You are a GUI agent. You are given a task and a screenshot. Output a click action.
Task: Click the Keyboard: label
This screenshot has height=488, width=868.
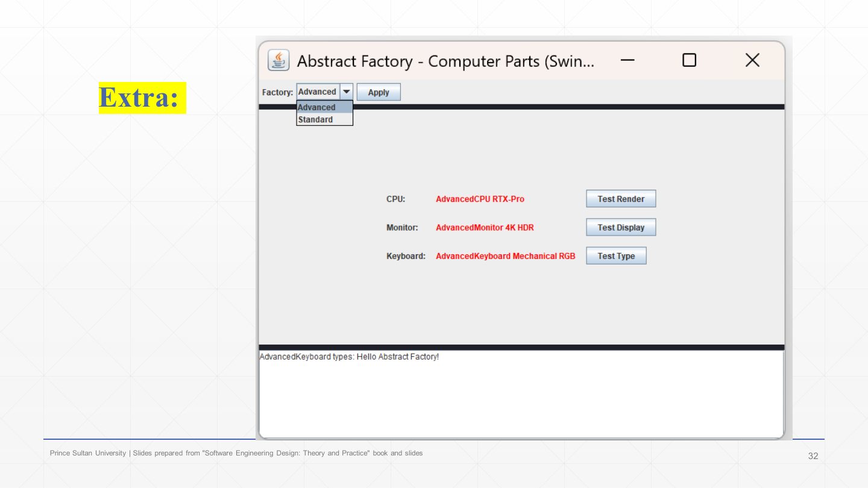coord(406,256)
